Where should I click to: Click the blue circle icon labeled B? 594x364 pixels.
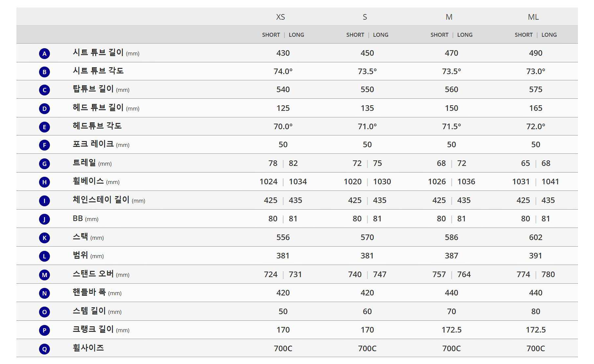coord(44,72)
